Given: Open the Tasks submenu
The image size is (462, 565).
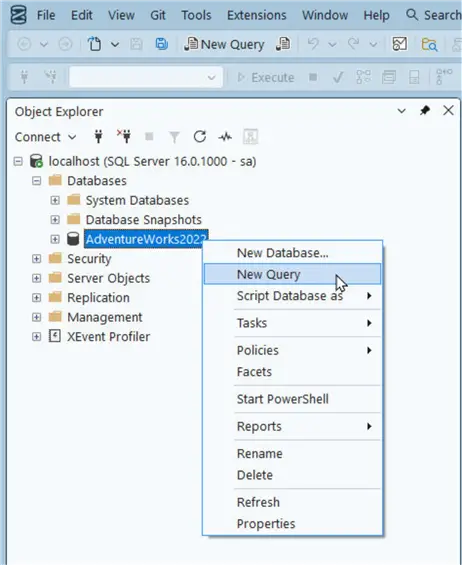Looking at the screenshot, I should coord(292,323).
